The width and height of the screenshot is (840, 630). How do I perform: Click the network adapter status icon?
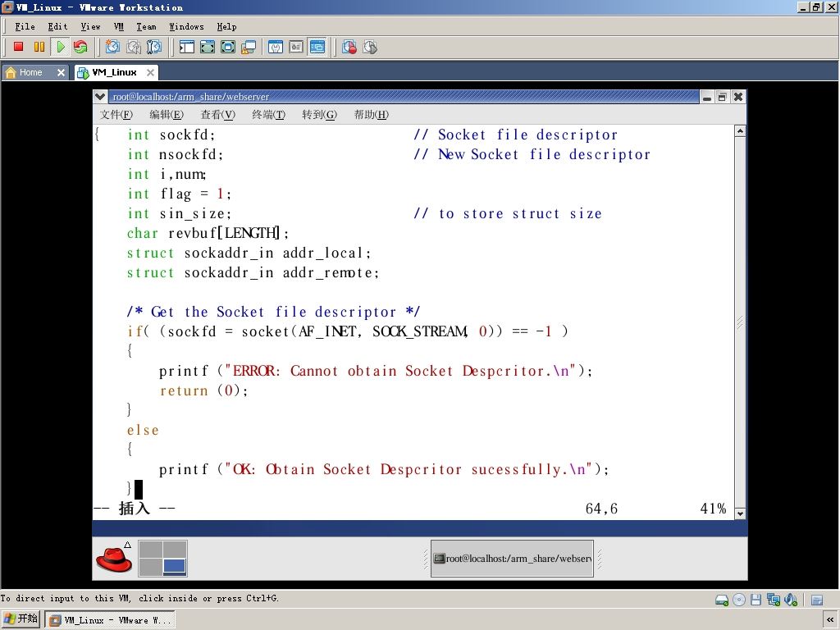773,600
